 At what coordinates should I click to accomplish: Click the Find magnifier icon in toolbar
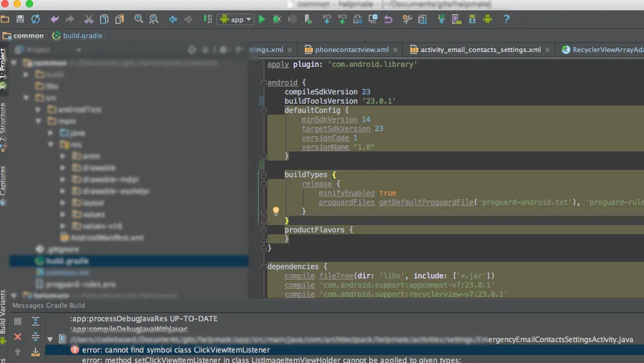(139, 20)
